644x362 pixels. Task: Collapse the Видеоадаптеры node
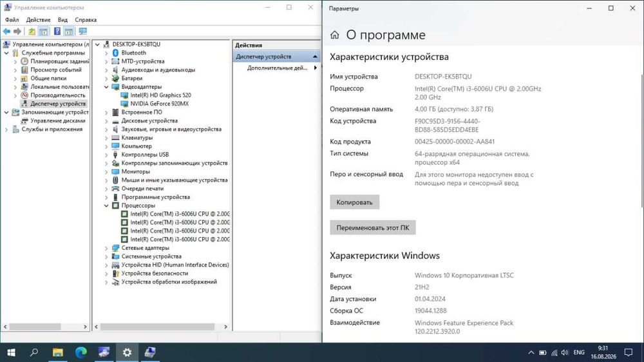[106, 87]
